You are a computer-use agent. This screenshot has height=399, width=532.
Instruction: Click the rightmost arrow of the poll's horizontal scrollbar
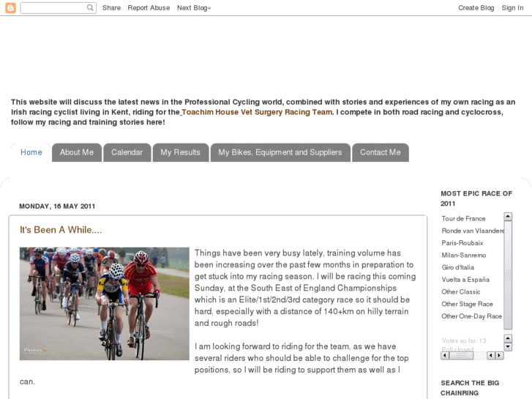click(x=500, y=355)
